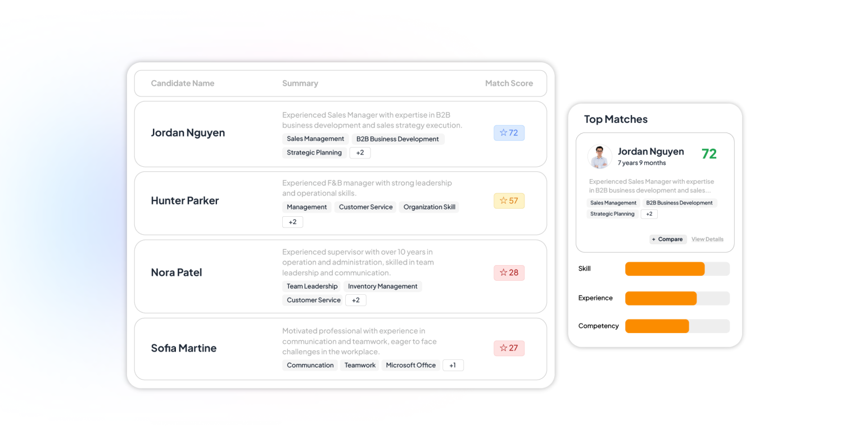Viewport: 868px width, 438px height.
Task: Select candidate Nora Patel
Action: point(177,272)
